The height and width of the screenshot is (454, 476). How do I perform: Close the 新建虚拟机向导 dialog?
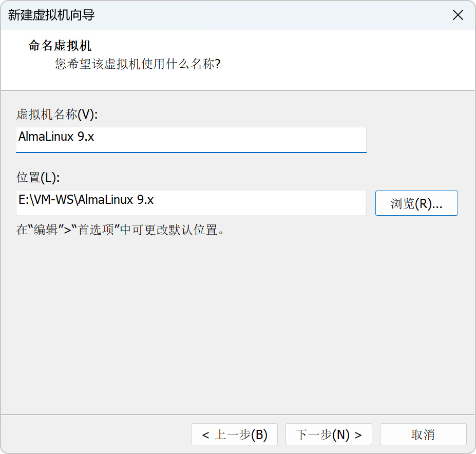[458, 15]
